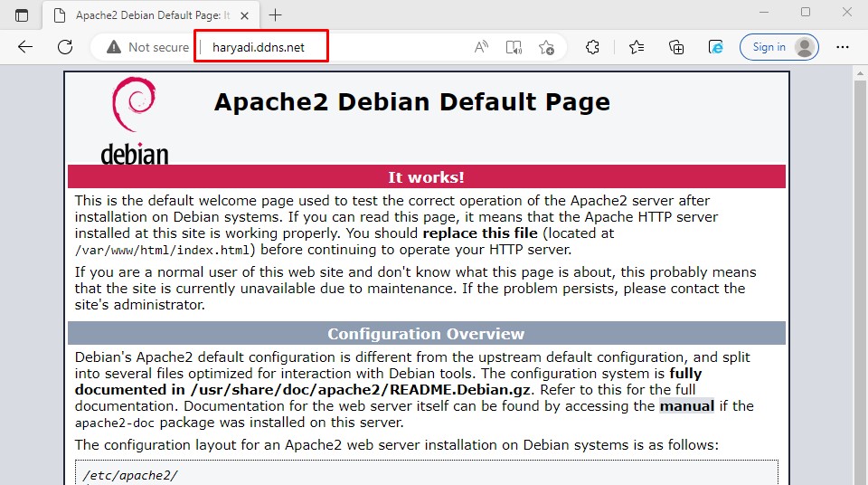
Task: Open the Extensions menu
Action: point(592,47)
